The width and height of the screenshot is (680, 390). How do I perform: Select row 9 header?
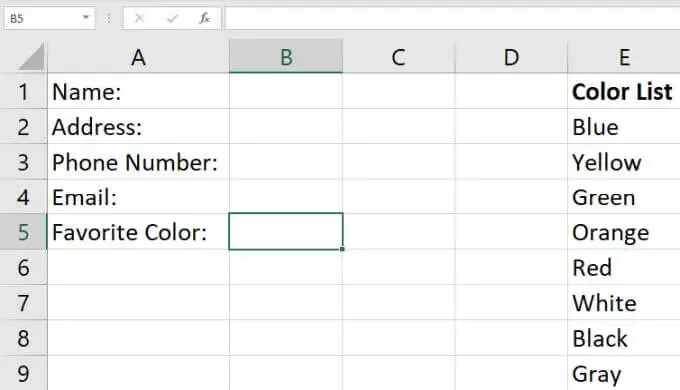(23, 373)
